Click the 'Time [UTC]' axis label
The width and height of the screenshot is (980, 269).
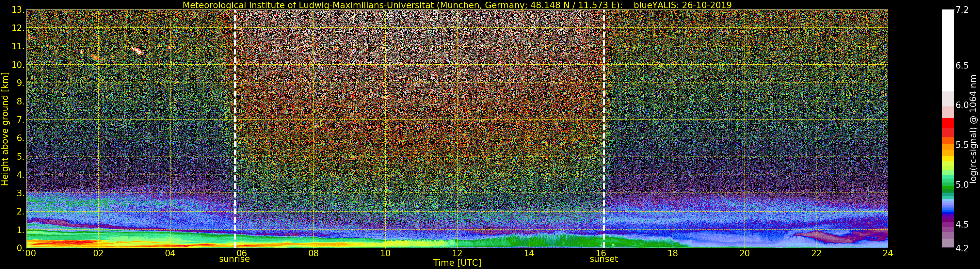click(x=457, y=263)
